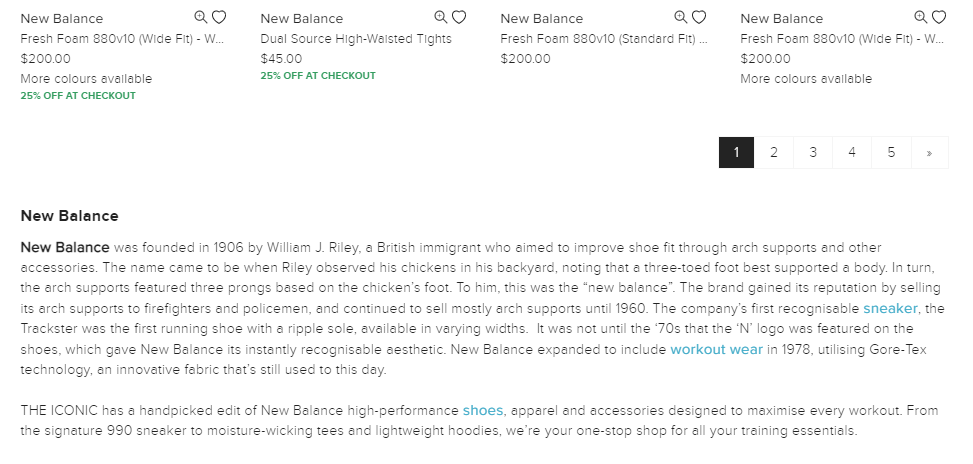Jump to page 5 of products
This screenshot has width=973, height=464.
[x=891, y=153]
